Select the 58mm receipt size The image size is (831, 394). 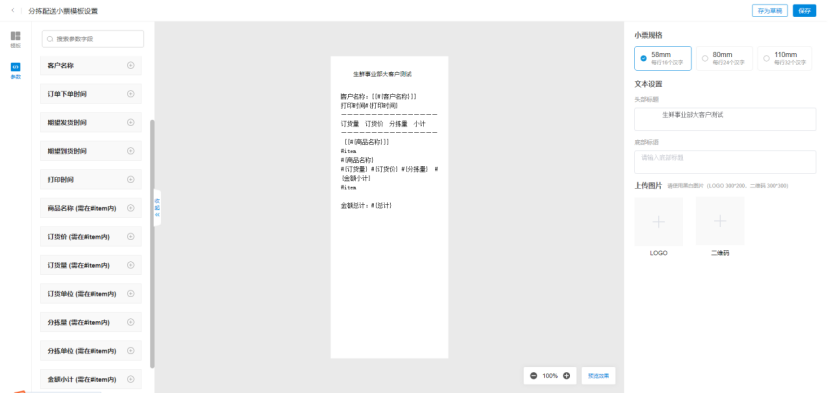[662, 58]
